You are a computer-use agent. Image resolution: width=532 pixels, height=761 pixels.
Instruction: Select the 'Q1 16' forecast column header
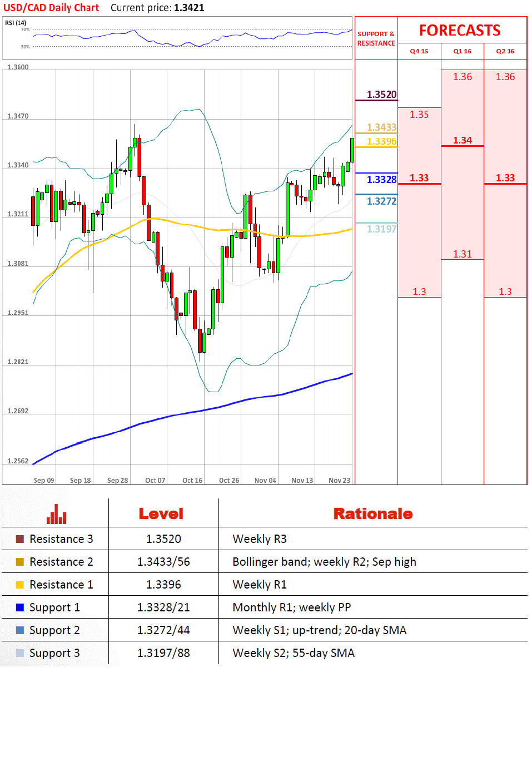coord(463,51)
